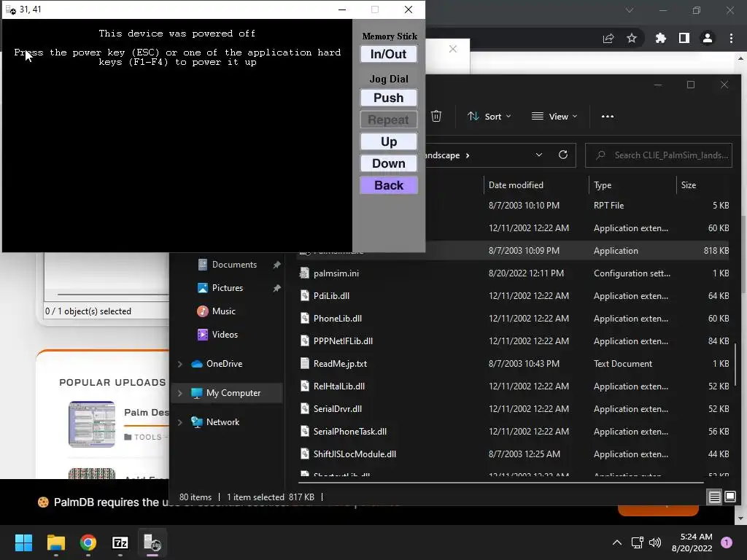Show hidden system tray icons
This screenshot has height=560, width=747.
(x=617, y=542)
